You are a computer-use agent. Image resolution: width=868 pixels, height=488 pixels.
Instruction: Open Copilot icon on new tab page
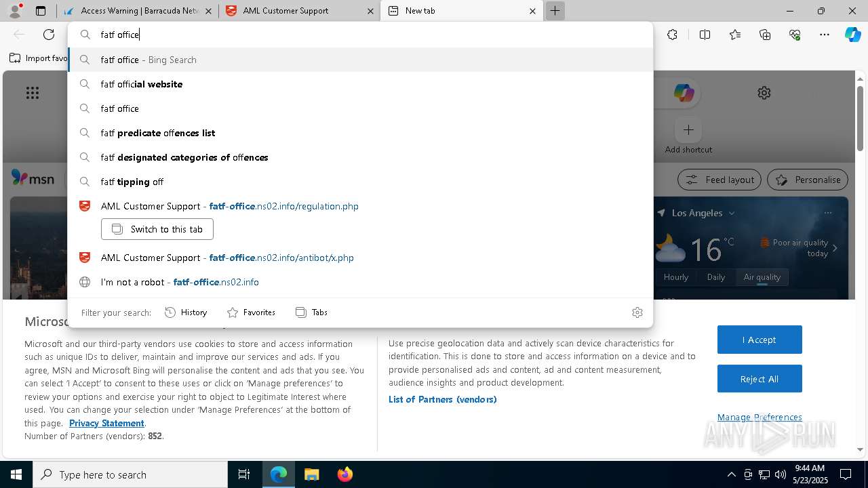(684, 93)
